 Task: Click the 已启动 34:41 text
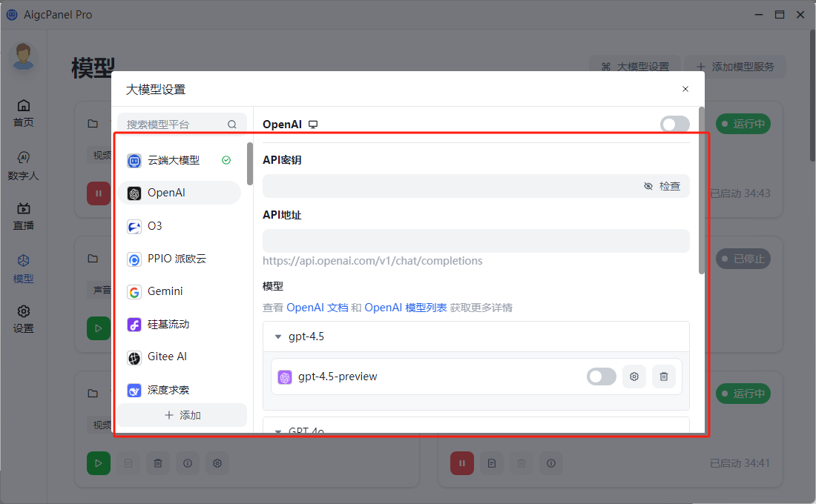[x=740, y=463]
